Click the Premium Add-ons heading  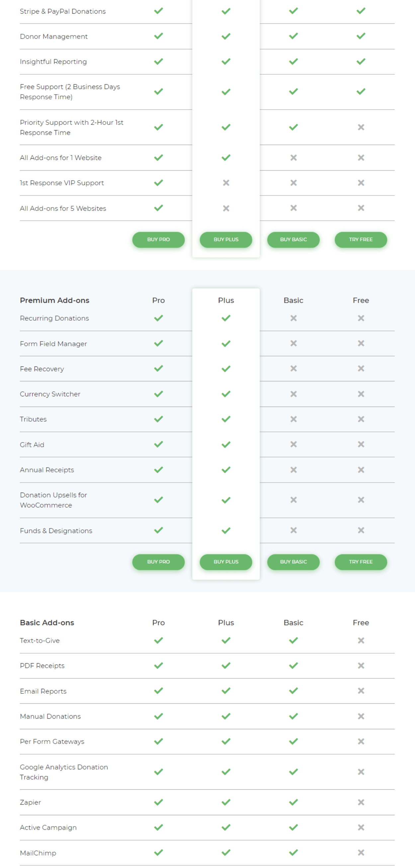pos(55,300)
